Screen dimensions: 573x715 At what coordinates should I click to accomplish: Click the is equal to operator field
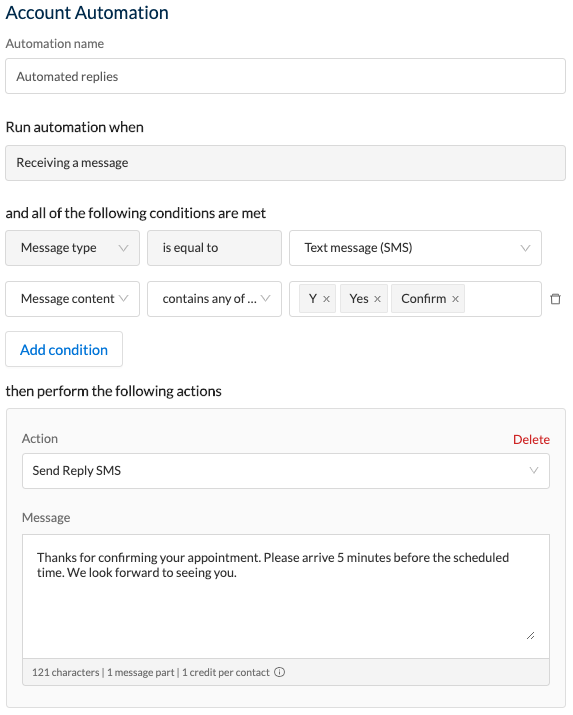[x=214, y=248]
